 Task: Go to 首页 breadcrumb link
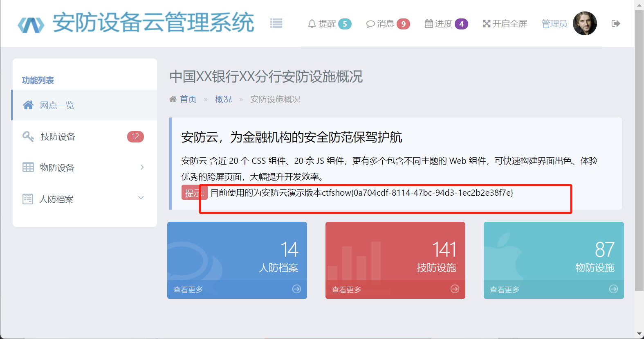point(188,99)
